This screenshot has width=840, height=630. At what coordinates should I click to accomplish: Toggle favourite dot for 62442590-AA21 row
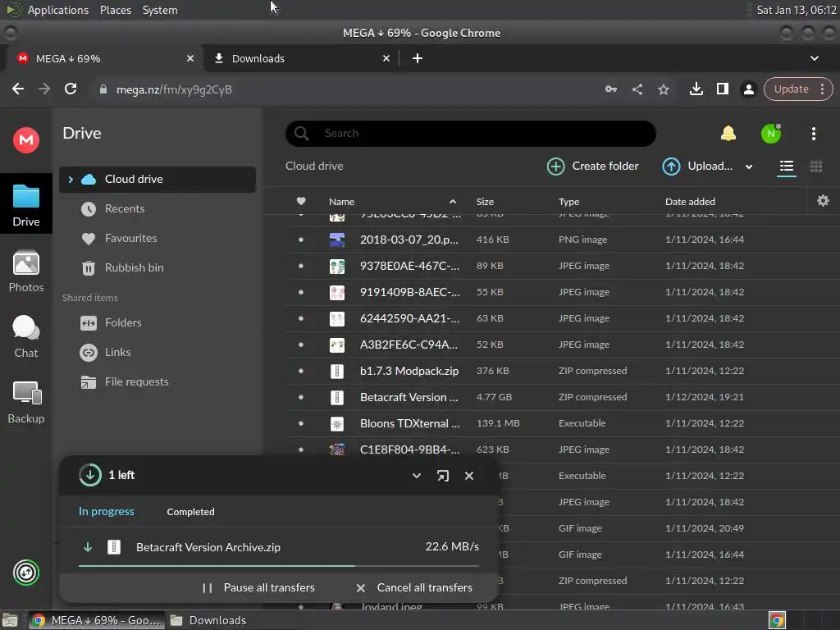(300, 318)
